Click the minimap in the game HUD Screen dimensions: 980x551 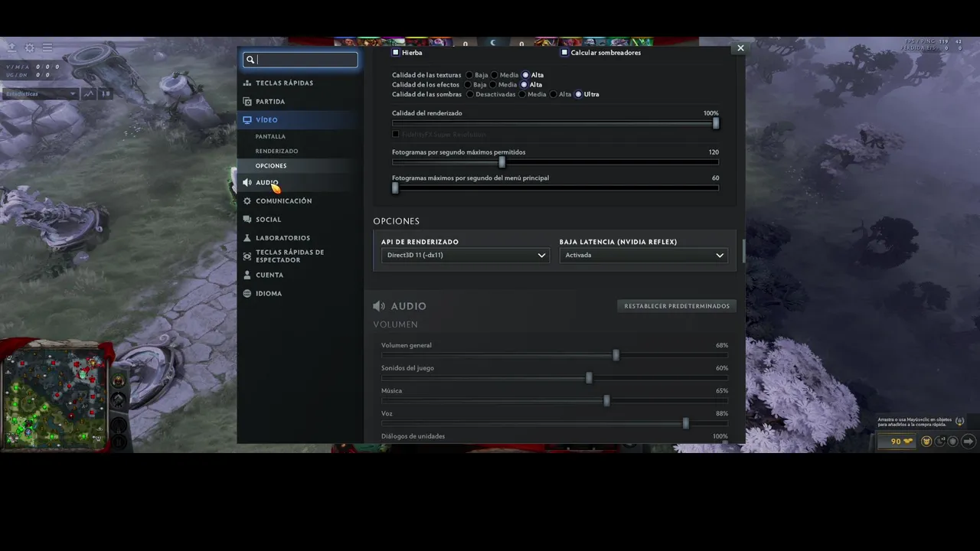pyautogui.click(x=54, y=398)
